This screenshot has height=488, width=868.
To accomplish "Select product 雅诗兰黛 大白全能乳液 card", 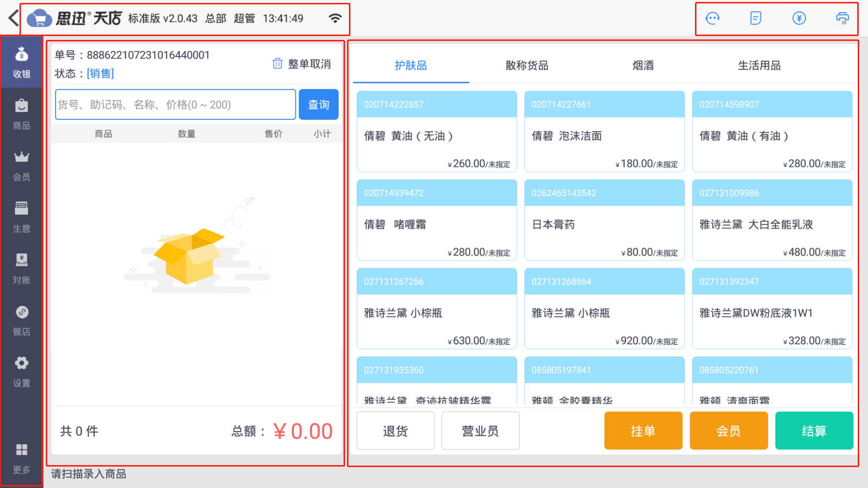I will 772,220.
